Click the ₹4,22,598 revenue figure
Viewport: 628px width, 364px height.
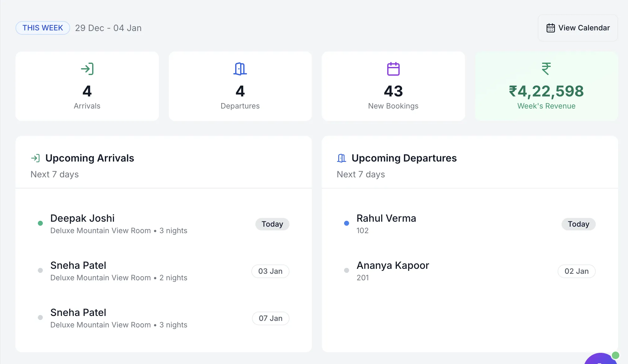[x=546, y=91]
